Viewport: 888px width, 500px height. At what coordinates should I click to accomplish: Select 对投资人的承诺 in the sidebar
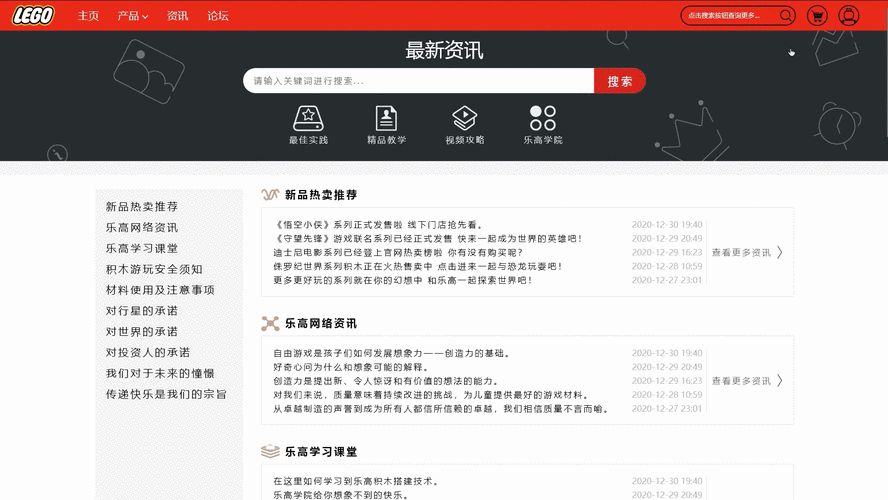coord(148,353)
